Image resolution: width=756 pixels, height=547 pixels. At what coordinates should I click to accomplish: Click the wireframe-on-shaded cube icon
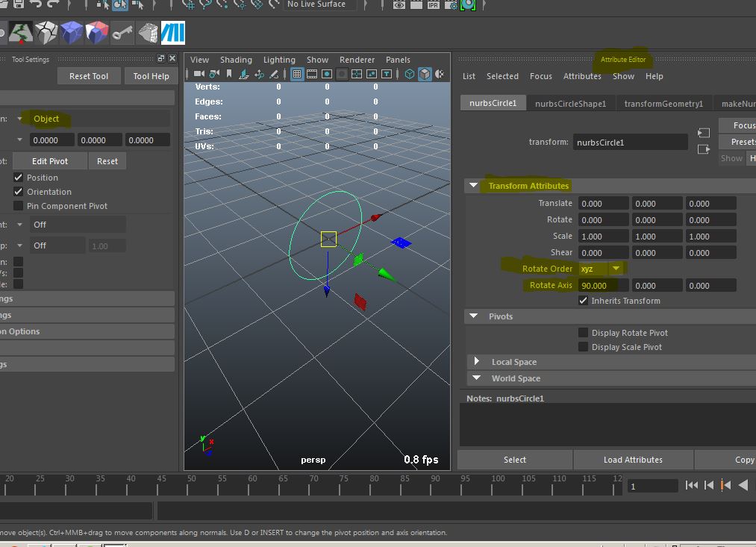click(x=425, y=73)
